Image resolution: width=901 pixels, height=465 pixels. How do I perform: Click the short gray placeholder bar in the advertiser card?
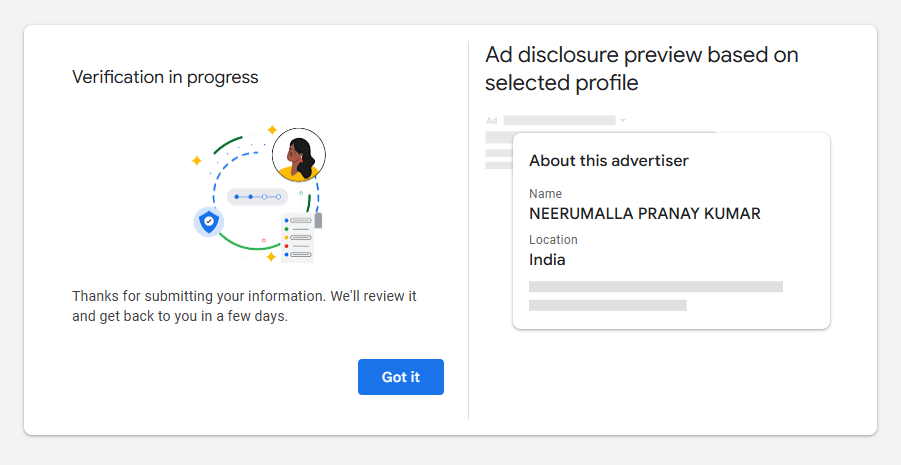click(x=607, y=305)
